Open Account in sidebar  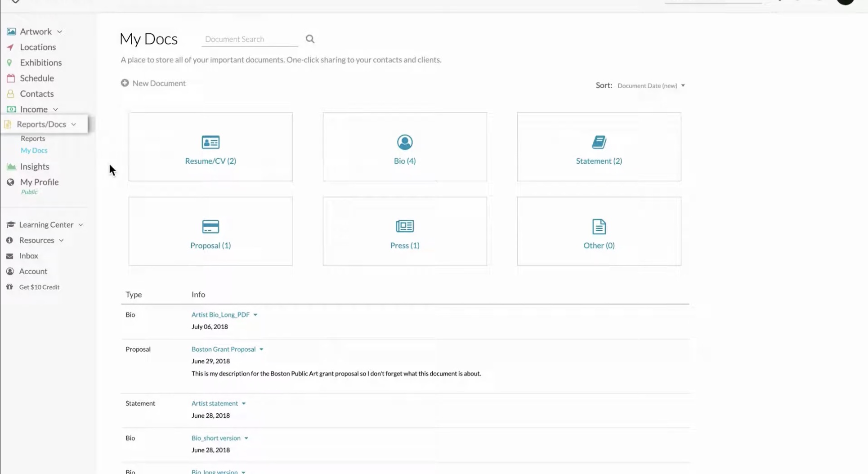click(33, 271)
